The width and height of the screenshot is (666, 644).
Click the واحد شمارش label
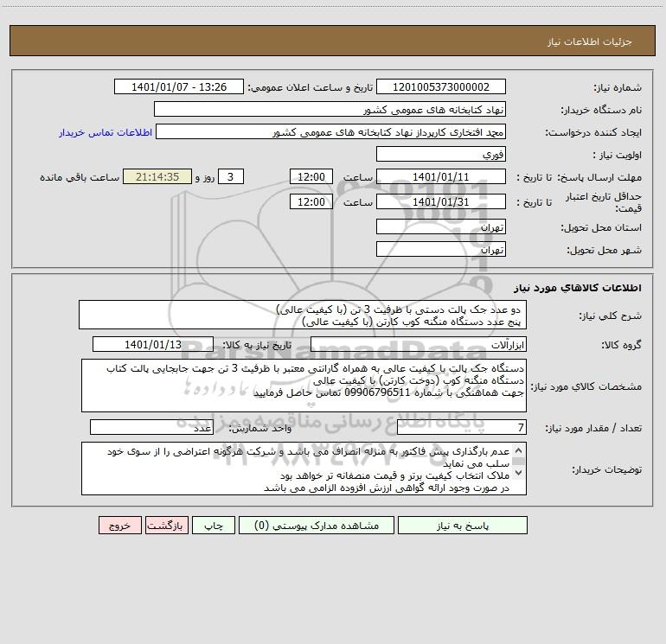click(x=260, y=428)
